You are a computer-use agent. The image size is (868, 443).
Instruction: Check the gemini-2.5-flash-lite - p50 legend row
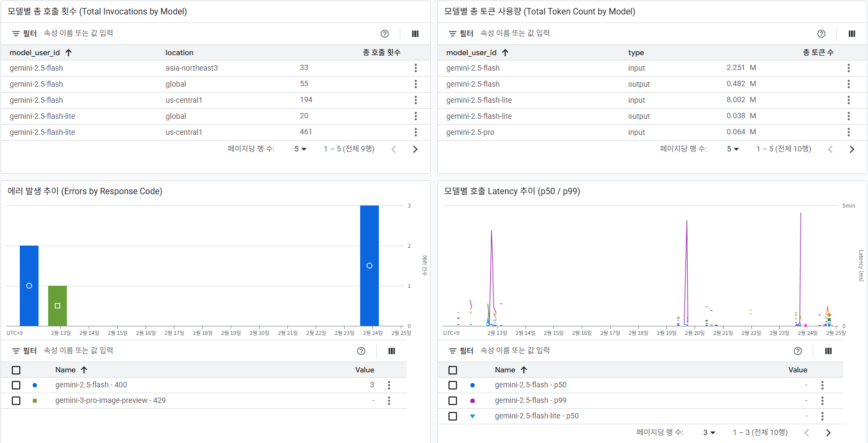tap(453, 416)
